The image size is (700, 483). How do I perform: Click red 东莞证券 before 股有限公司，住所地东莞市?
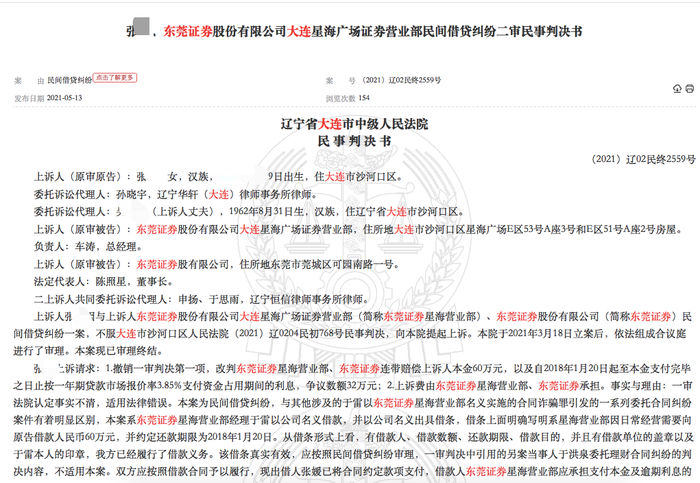[x=157, y=265]
